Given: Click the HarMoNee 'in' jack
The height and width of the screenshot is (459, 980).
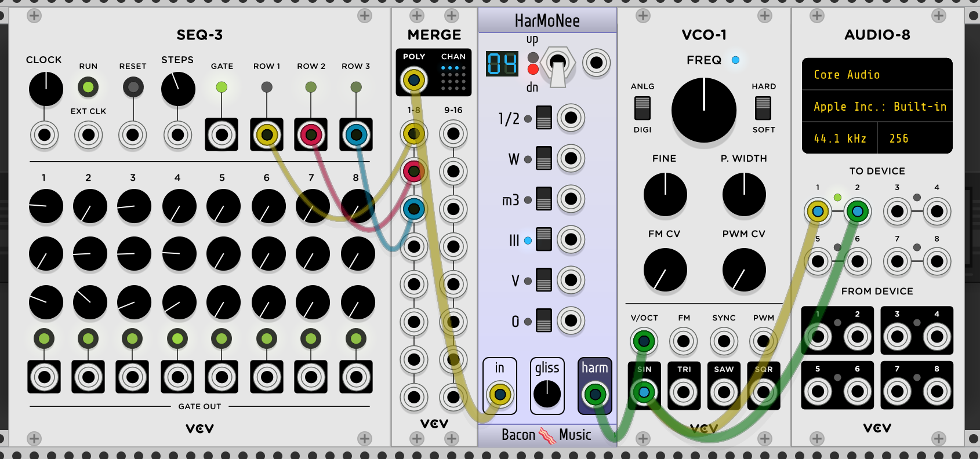Looking at the screenshot, I should (500, 395).
